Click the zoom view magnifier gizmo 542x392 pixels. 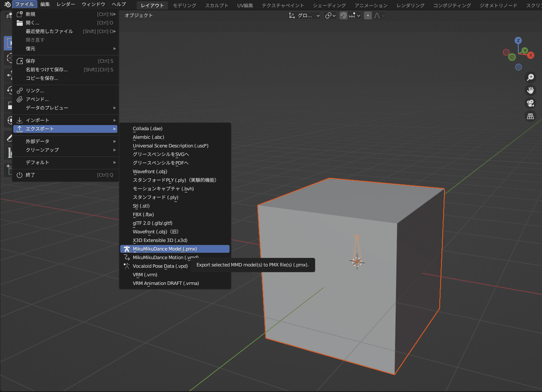(x=531, y=78)
